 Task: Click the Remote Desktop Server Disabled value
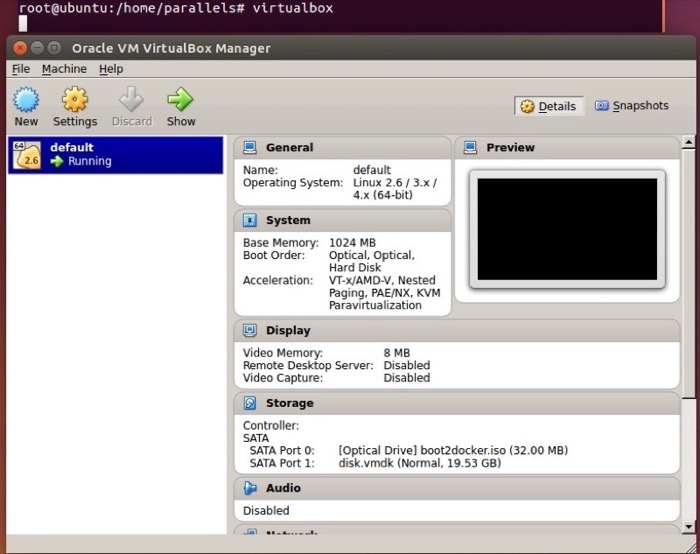pos(407,366)
